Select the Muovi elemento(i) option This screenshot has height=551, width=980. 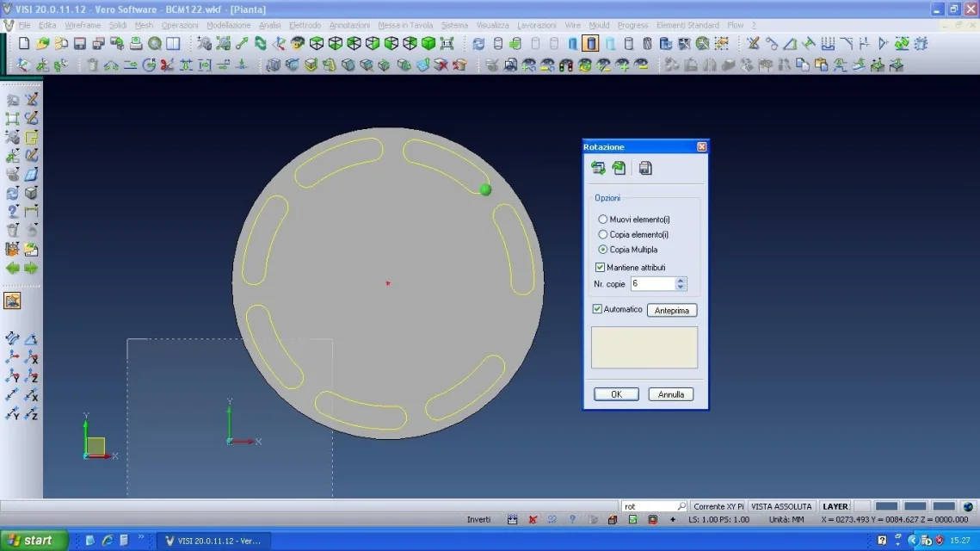(x=634, y=220)
